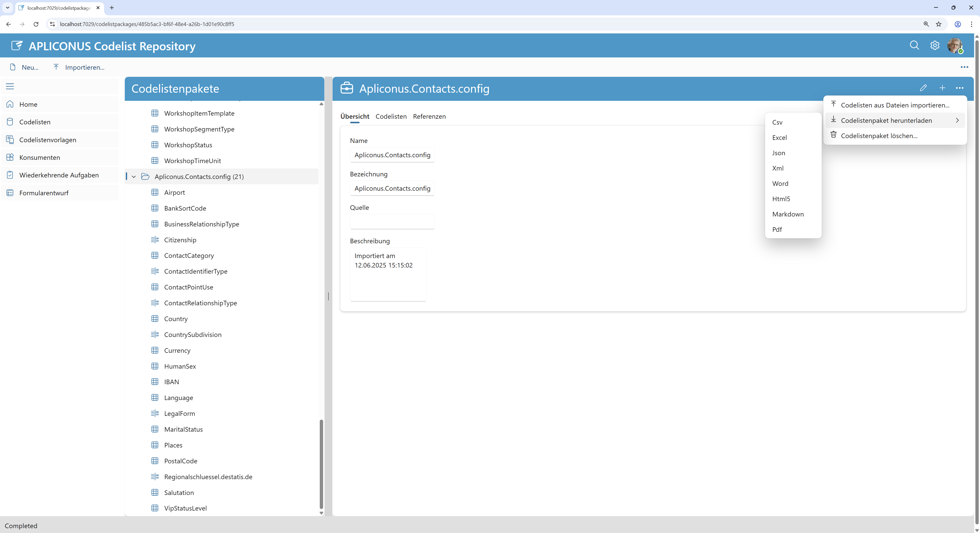
Task: Click the Airport table icon
Action: (155, 192)
